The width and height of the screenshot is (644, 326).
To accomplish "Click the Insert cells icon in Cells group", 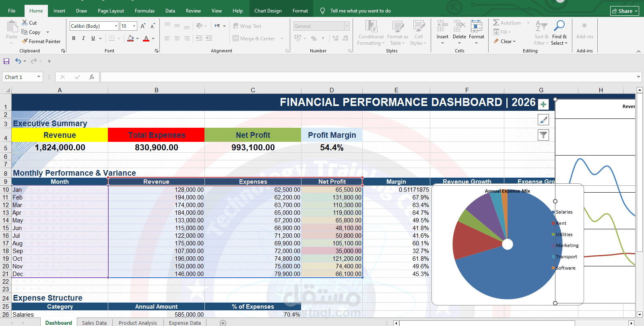I will [442, 26].
